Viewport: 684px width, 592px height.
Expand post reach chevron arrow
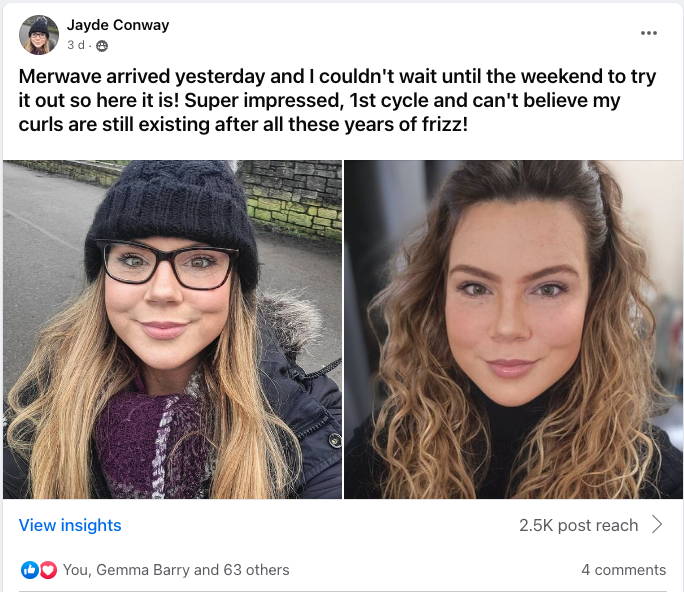pos(657,525)
